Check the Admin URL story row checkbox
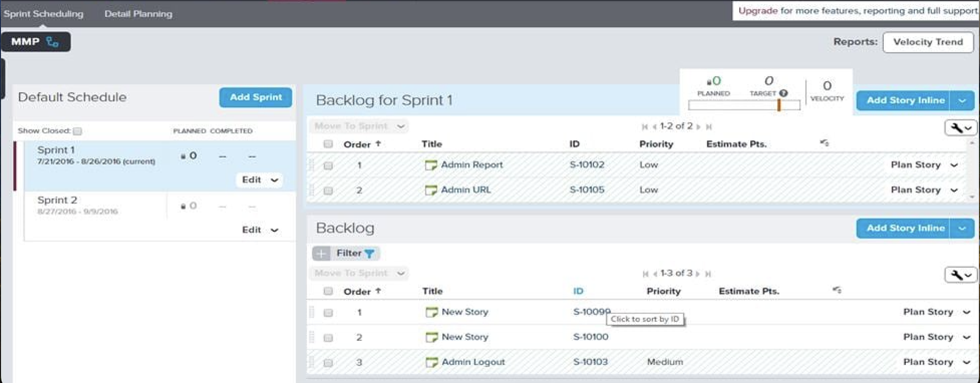980x383 pixels. 328,191
